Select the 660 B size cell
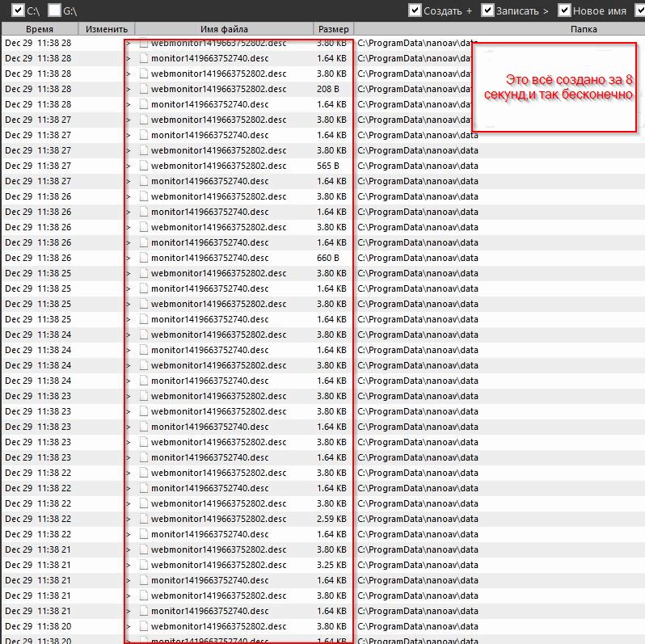 328,258
